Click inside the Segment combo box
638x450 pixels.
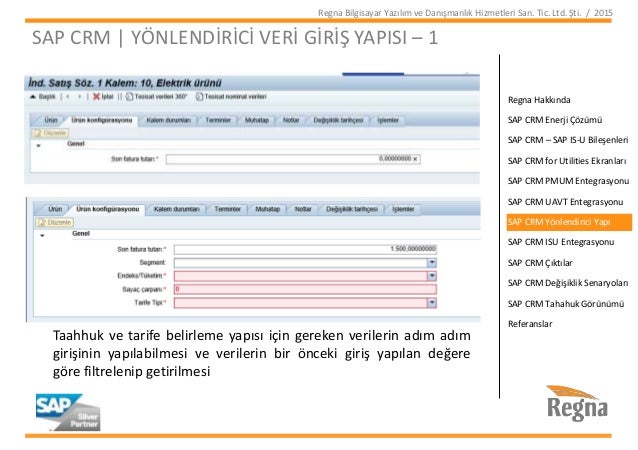pyautogui.click(x=301, y=263)
